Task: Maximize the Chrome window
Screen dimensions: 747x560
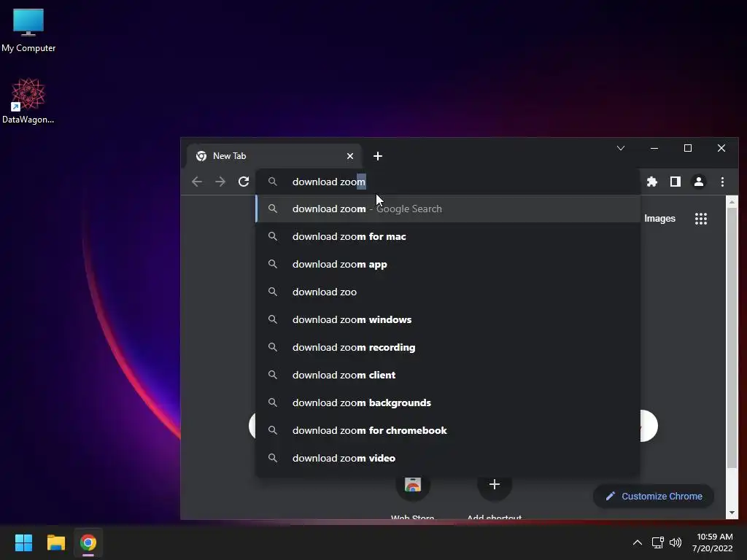Action: pos(687,148)
